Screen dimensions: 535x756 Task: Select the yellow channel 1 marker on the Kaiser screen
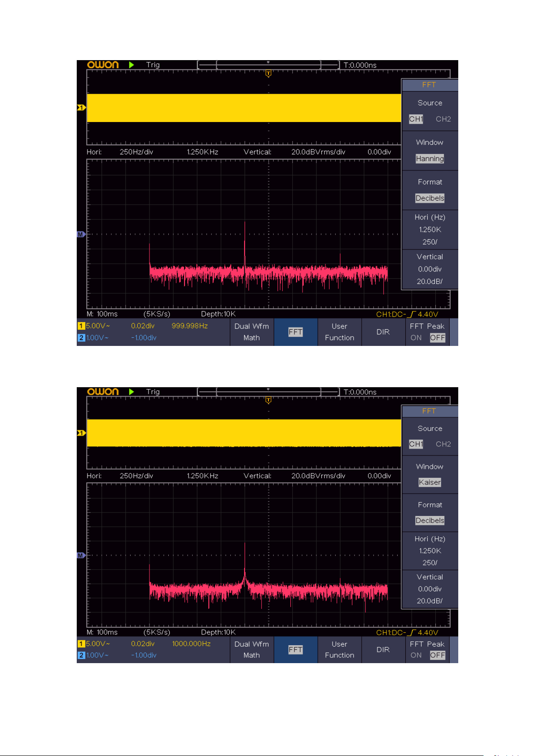click(x=81, y=433)
